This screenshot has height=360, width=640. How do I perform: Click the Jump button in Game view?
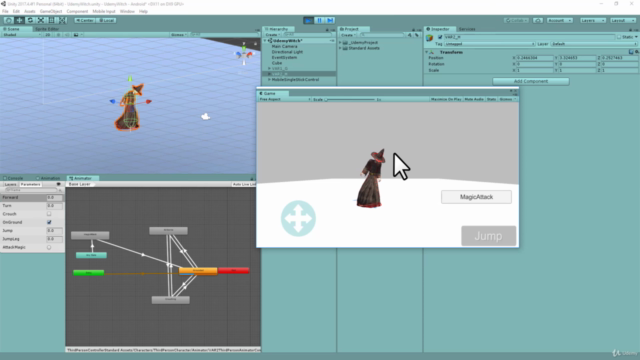[489, 236]
